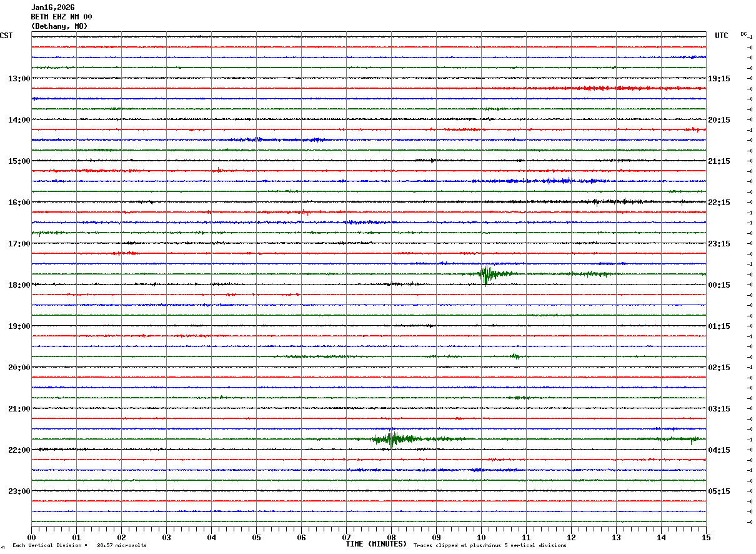756x554 pixels.
Task: Click the 19:15 UTC time label
Action: [719, 79]
